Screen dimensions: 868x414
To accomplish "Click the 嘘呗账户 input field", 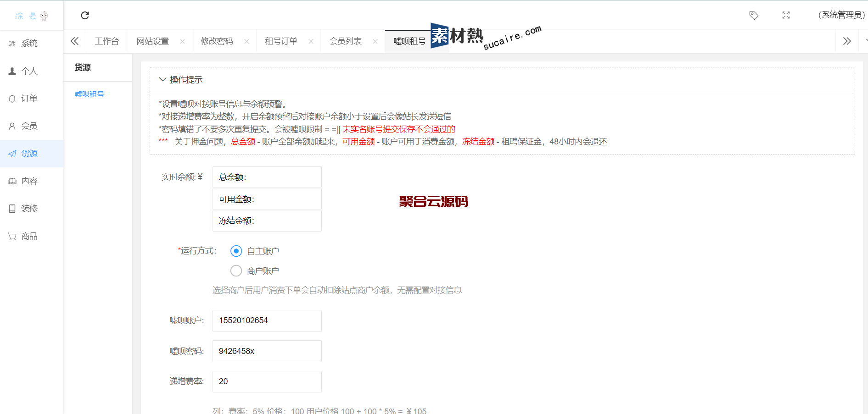I will click(267, 321).
